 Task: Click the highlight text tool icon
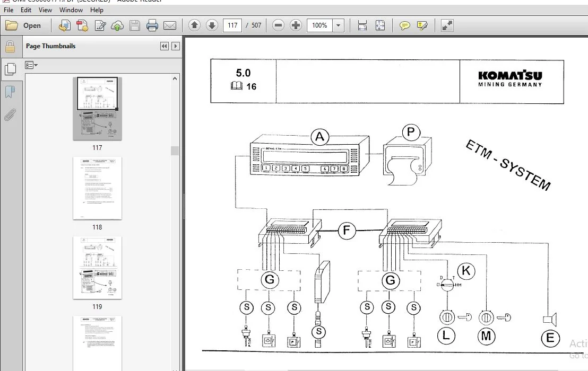422,25
